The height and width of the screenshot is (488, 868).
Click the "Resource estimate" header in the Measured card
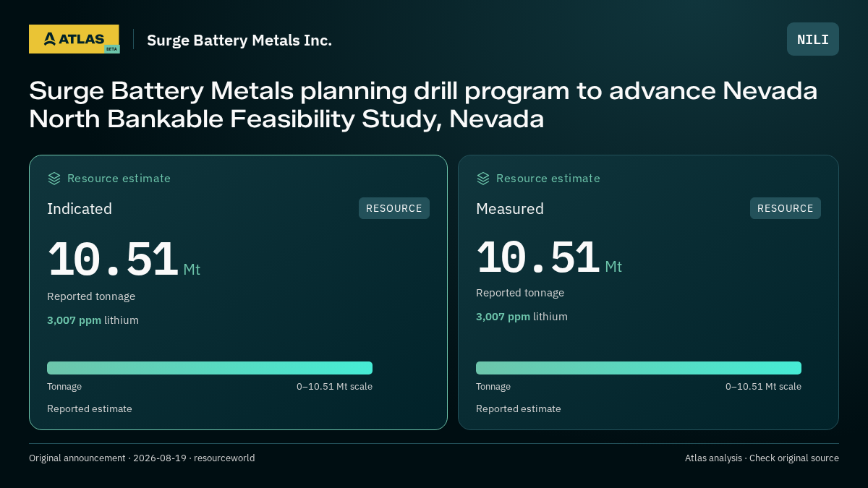pos(548,179)
